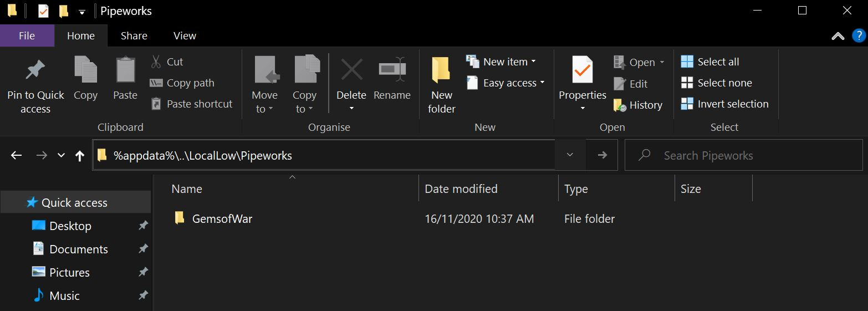Image resolution: width=868 pixels, height=311 pixels.
Task: Select Quick access in navigation pane
Action: (x=75, y=203)
